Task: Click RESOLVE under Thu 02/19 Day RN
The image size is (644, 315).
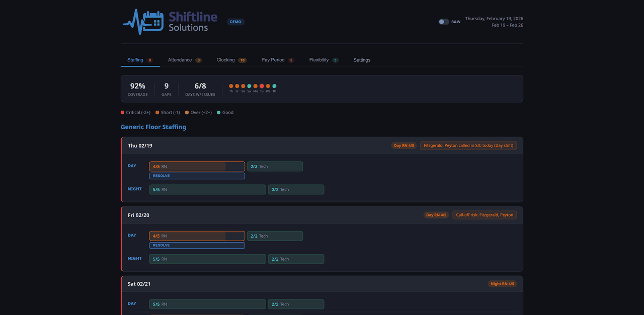Action: (197, 176)
